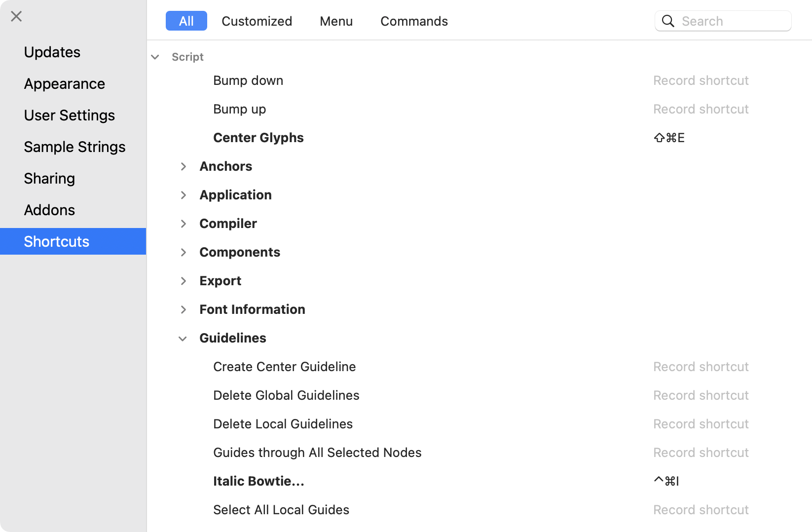812x532 pixels.
Task: Close the preferences window with X icon
Action: 16,16
